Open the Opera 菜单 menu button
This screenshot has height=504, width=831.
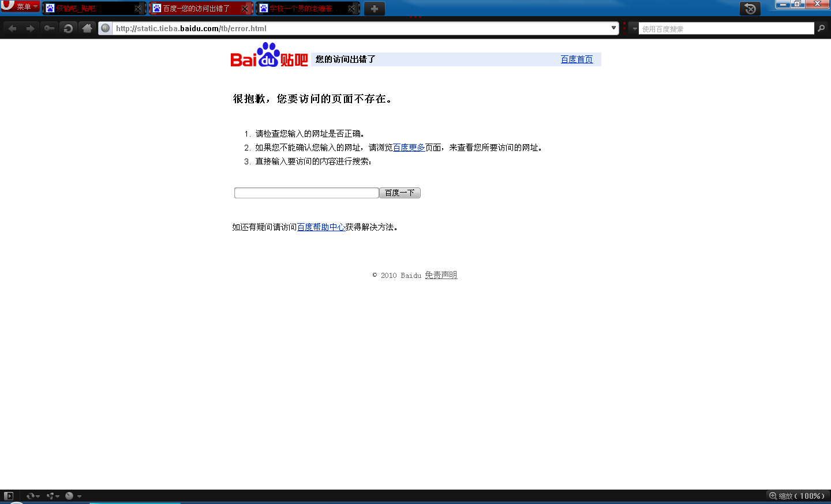click(x=20, y=6)
